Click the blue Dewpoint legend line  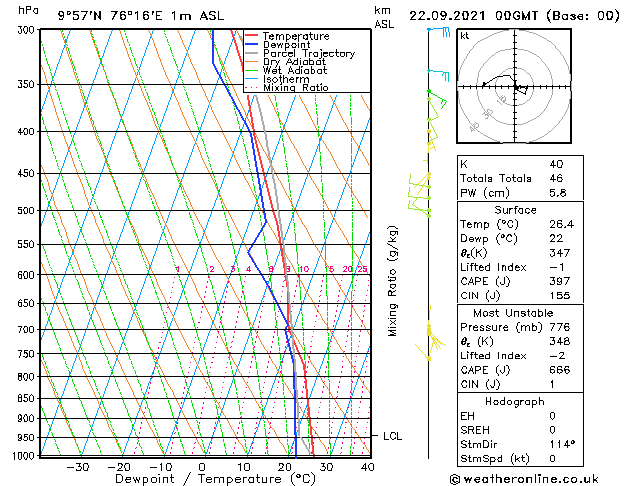click(251, 44)
